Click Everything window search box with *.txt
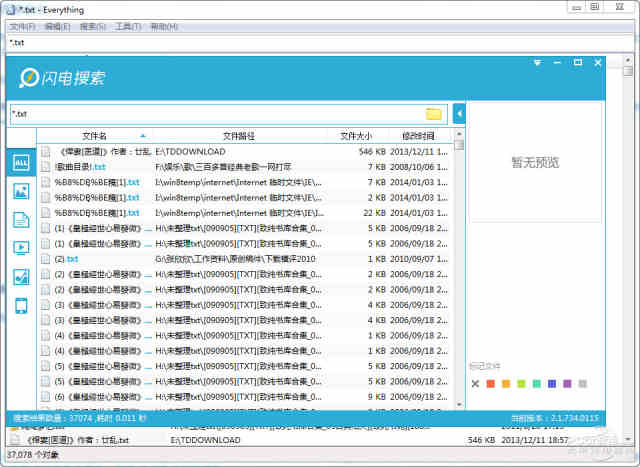The width and height of the screenshot is (640, 467). click(x=320, y=43)
